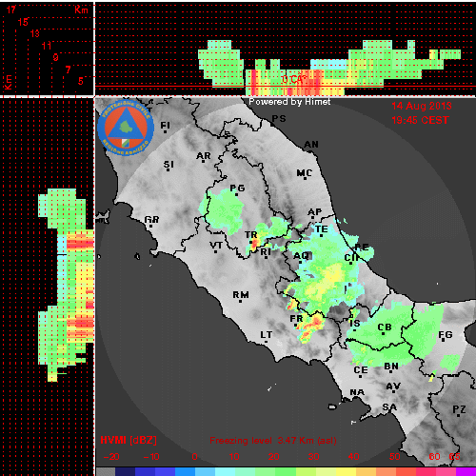The width and height of the screenshot is (476, 476).
Task: Click the FG city label on the map
Action: click(446, 334)
